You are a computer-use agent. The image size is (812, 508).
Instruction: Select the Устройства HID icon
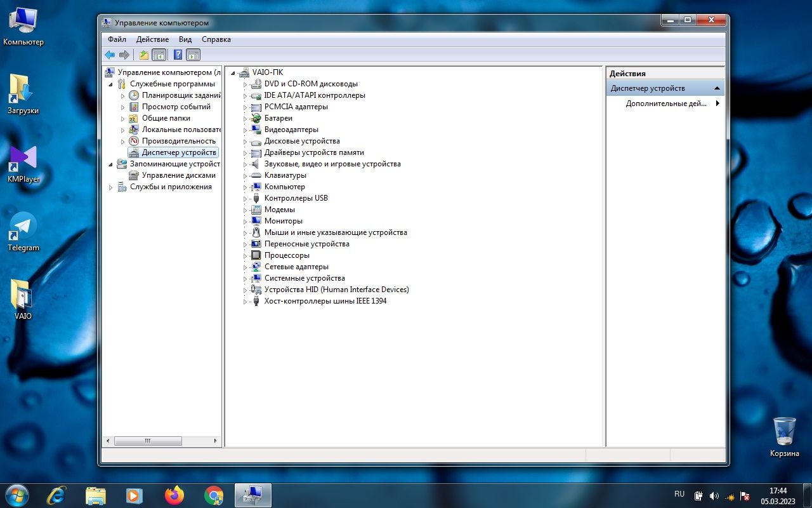(x=256, y=290)
